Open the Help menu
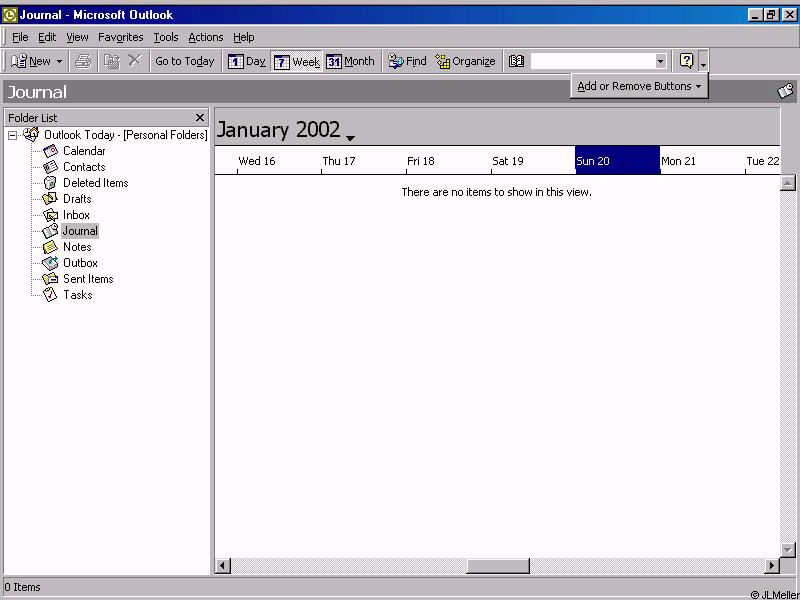This screenshot has width=800, height=600. tap(243, 37)
